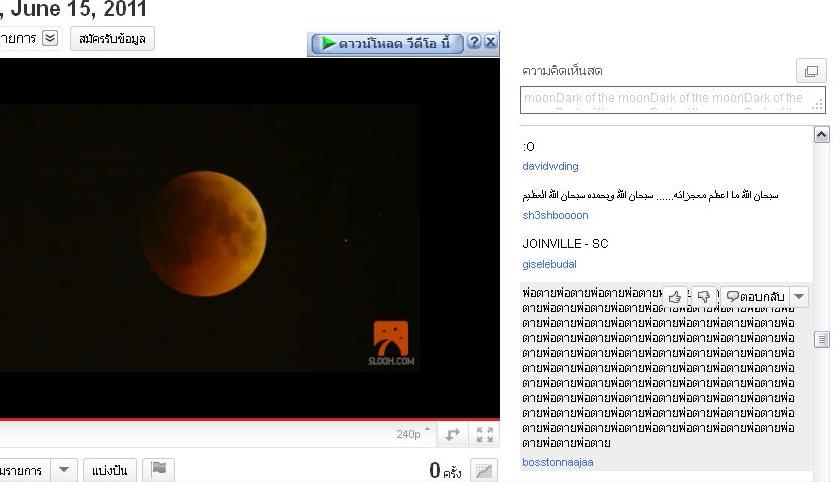
Task: Enter fullscreen with the expand icon
Action: coord(484,434)
